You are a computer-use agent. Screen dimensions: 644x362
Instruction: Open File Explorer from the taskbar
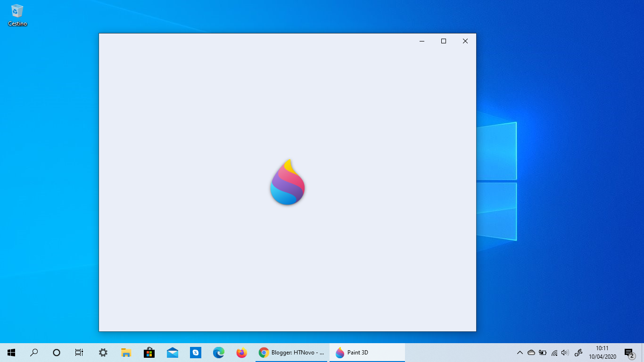(x=126, y=353)
